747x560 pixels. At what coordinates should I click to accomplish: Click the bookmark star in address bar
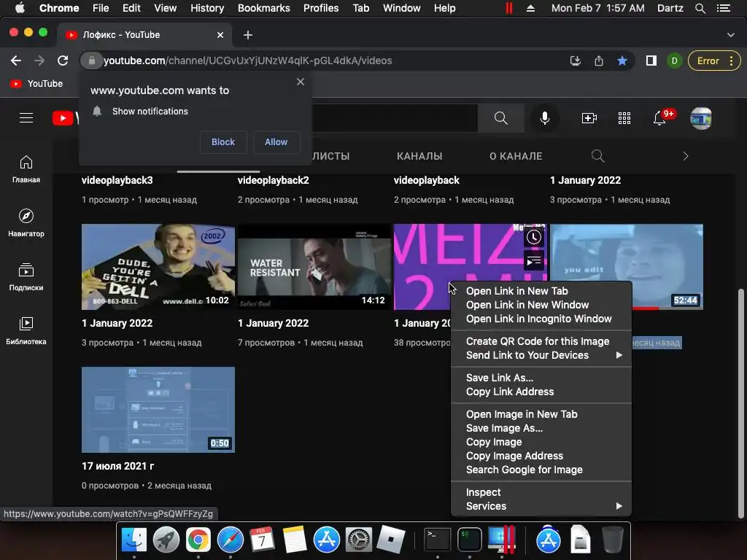[622, 61]
